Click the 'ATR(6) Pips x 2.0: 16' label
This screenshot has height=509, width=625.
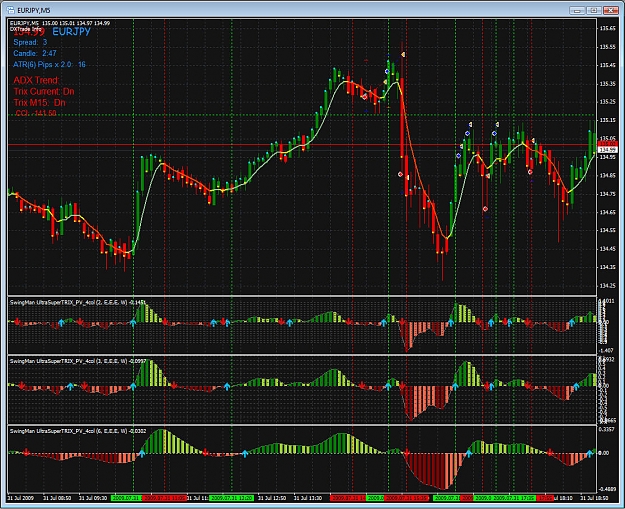(49, 65)
